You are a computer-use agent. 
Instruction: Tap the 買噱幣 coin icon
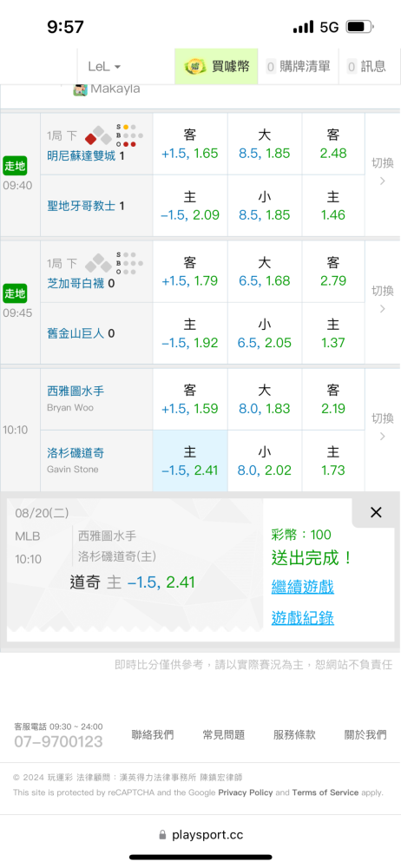[195, 67]
